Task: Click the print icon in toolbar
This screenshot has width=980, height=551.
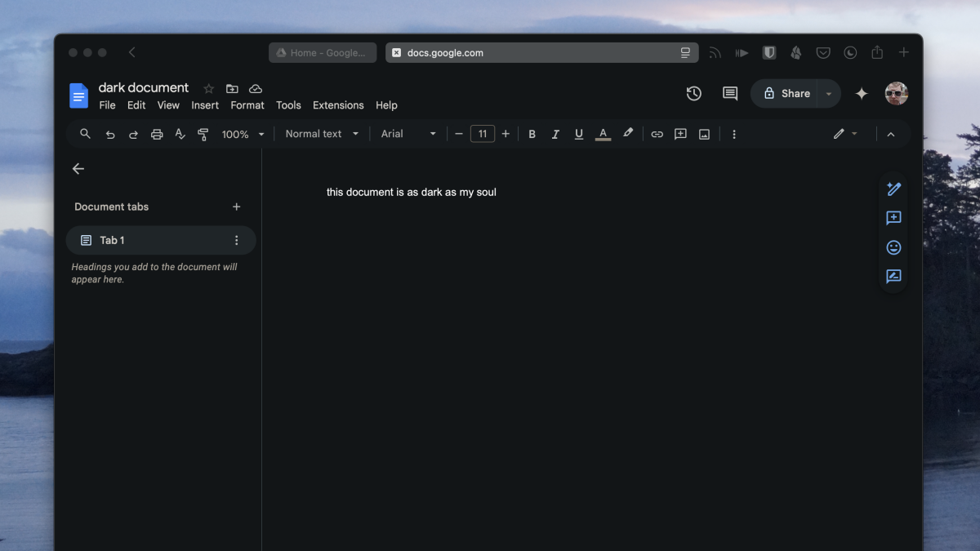Action: (x=157, y=134)
